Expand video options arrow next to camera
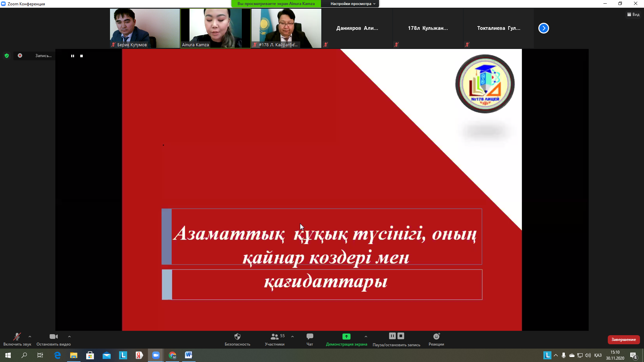Screen dimensions: 644x362 click(x=69, y=337)
